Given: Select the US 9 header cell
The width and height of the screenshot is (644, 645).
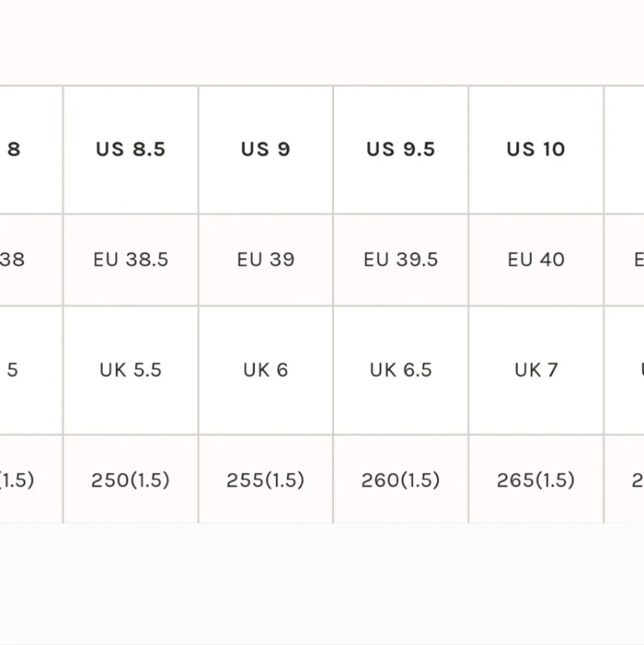Looking at the screenshot, I should (x=266, y=150).
